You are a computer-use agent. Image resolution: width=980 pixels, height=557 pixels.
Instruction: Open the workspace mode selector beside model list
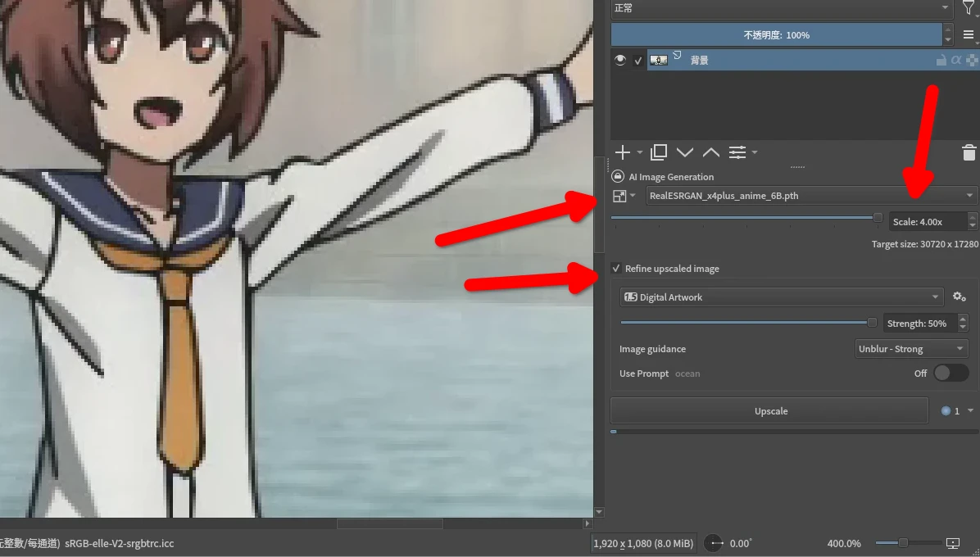coord(623,196)
